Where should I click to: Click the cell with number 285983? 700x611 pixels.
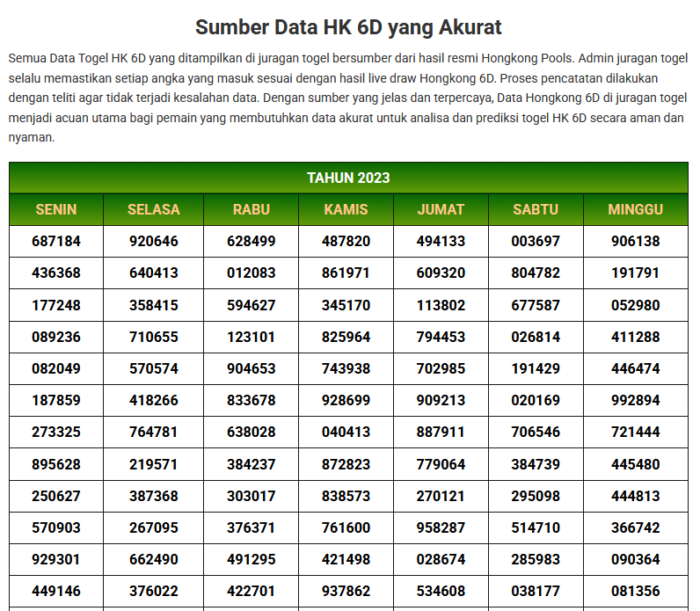[x=536, y=559]
